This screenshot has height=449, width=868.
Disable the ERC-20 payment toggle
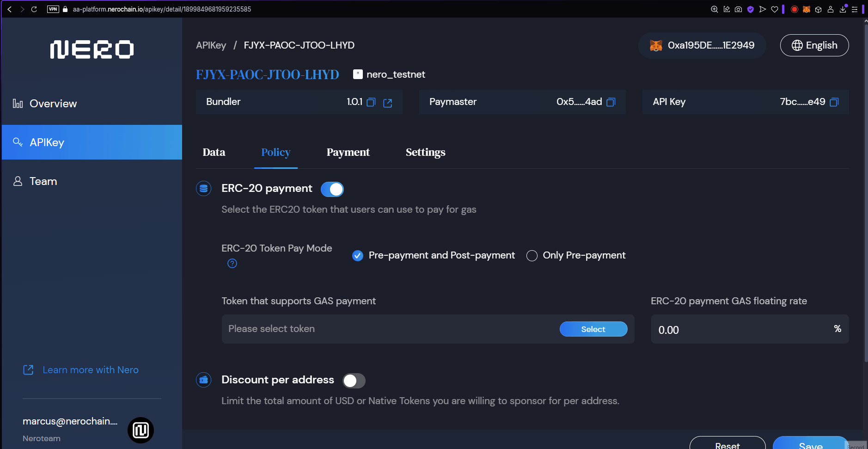pos(332,189)
